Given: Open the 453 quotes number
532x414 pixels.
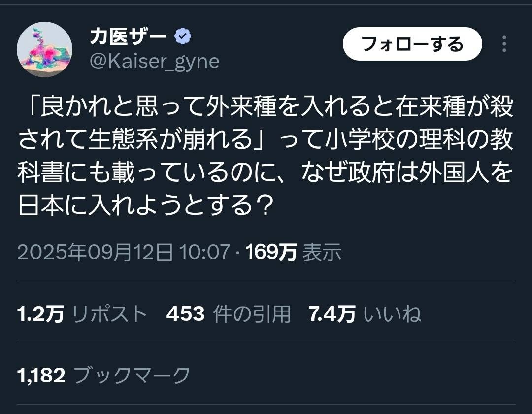Looking at the screenshot, I should 185,314.
